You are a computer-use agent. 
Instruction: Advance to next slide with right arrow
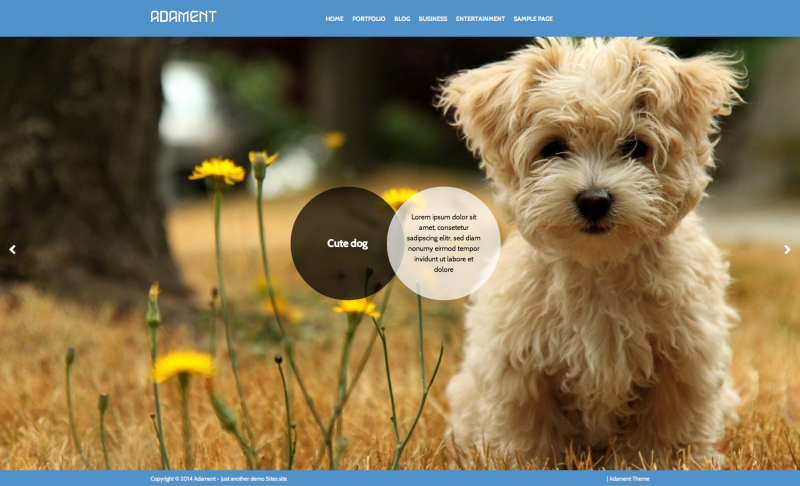coord(787,250)
